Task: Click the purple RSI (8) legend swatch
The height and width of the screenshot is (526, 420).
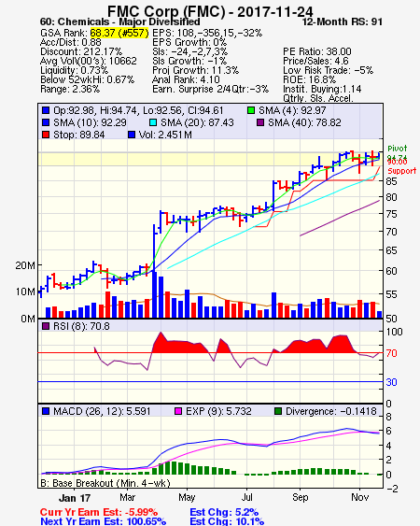Action: (46, 326)
